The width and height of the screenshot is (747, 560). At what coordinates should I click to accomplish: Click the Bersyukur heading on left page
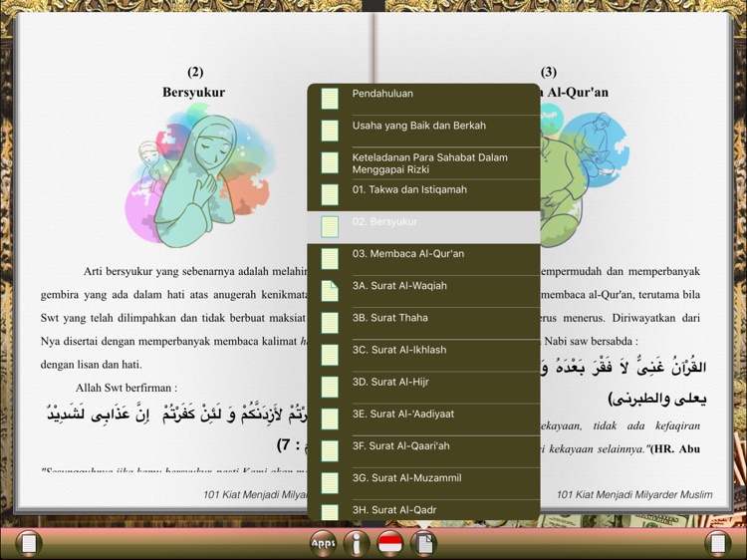193,92
